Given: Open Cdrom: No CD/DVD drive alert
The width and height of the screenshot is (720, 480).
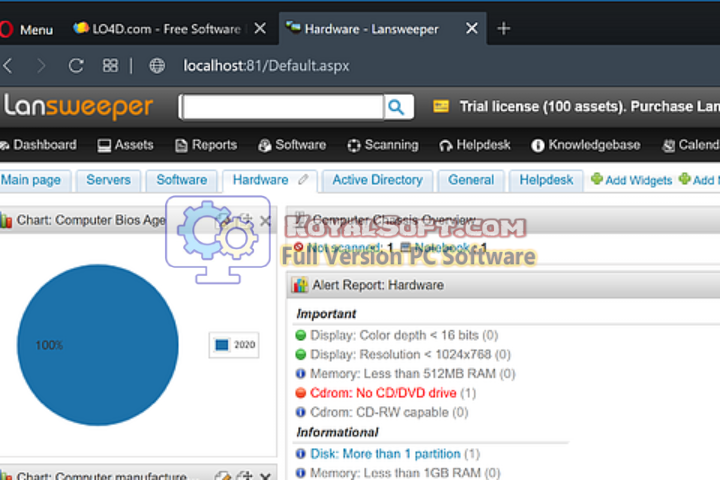Looking at the screenshot, I should 393,393.
